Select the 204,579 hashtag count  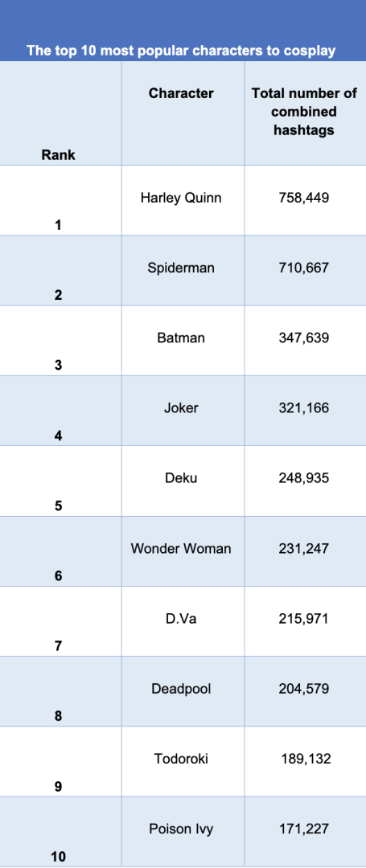[304, 690]
